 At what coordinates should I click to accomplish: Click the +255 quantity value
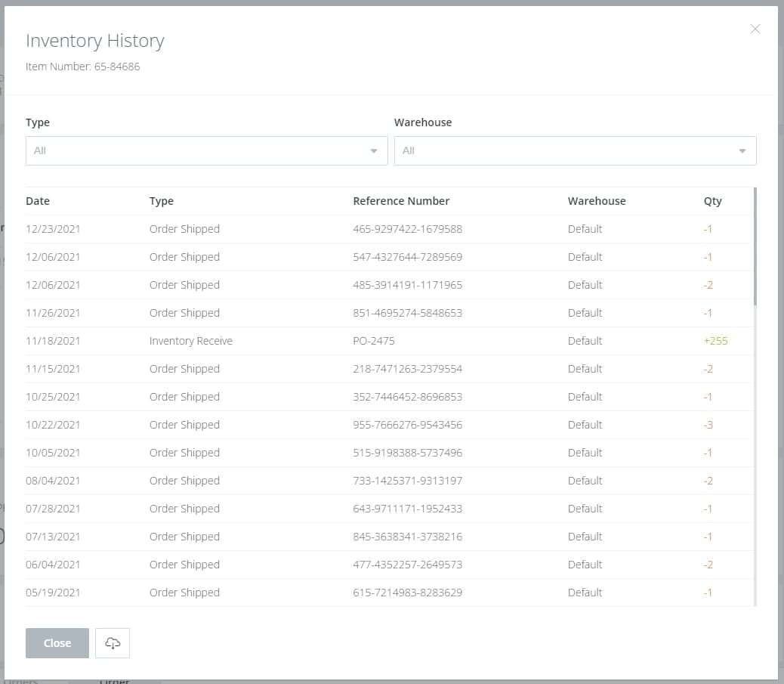(715, 341)
